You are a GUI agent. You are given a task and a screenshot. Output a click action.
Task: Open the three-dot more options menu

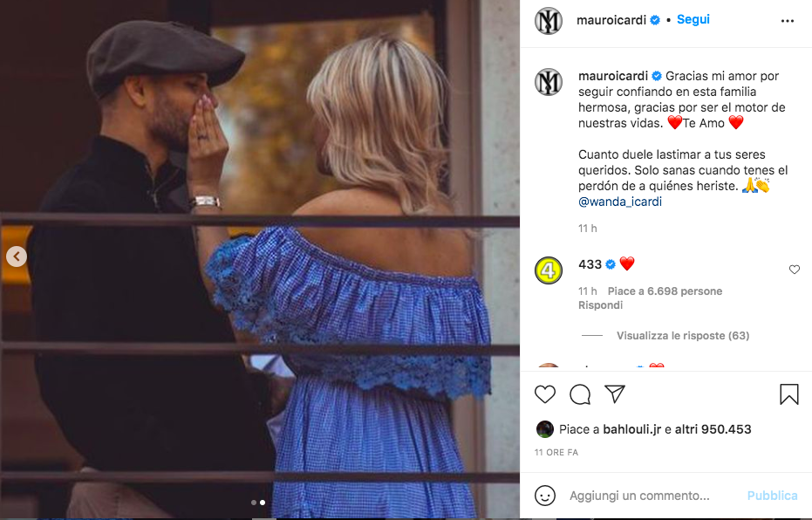pos(788,20)
